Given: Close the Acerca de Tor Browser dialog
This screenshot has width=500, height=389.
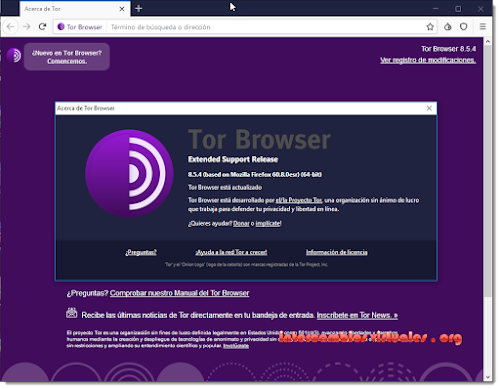Looking at the screenshot, I should click(x=429, y=108).
